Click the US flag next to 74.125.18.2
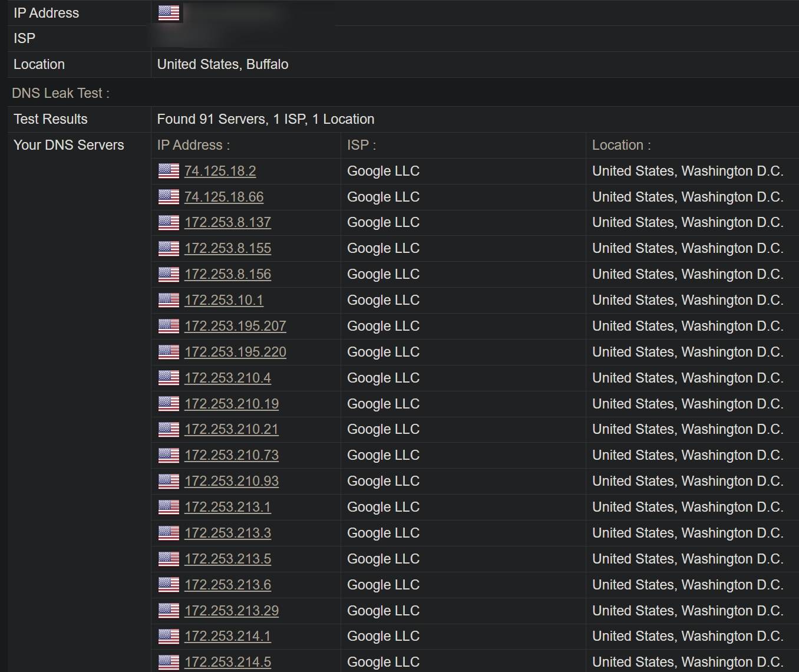 coord(169,171)
